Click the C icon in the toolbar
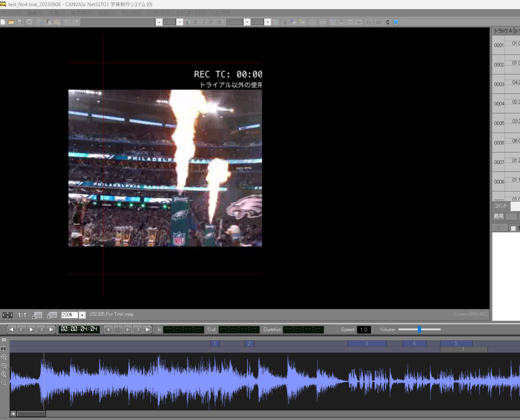This screenshot has width=520, height=420. (x=388, y=22)
